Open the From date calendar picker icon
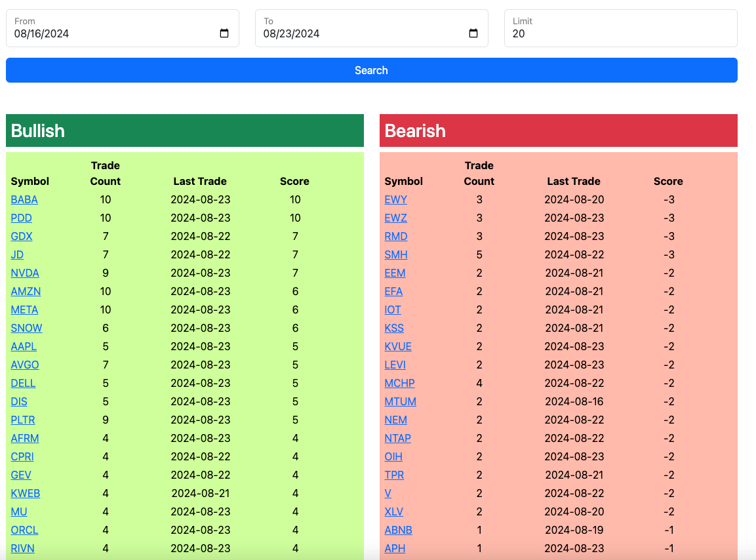Image resolution: width=756 pixels, height=560 pixels. coord(224,33)
